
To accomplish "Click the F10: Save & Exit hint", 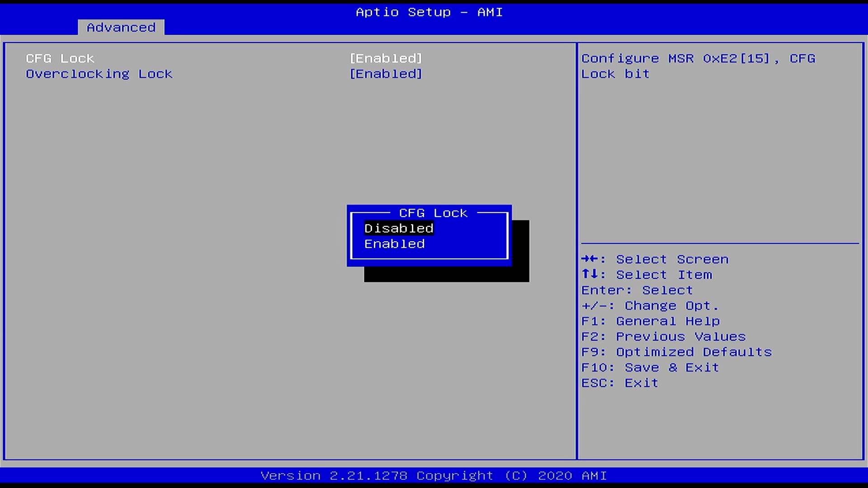I will 650,367.
